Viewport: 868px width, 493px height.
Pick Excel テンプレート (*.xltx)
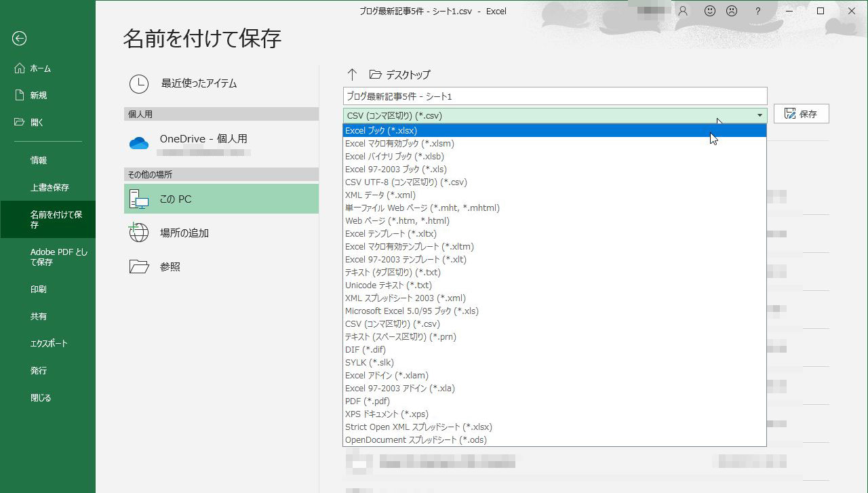pos(555,234)
